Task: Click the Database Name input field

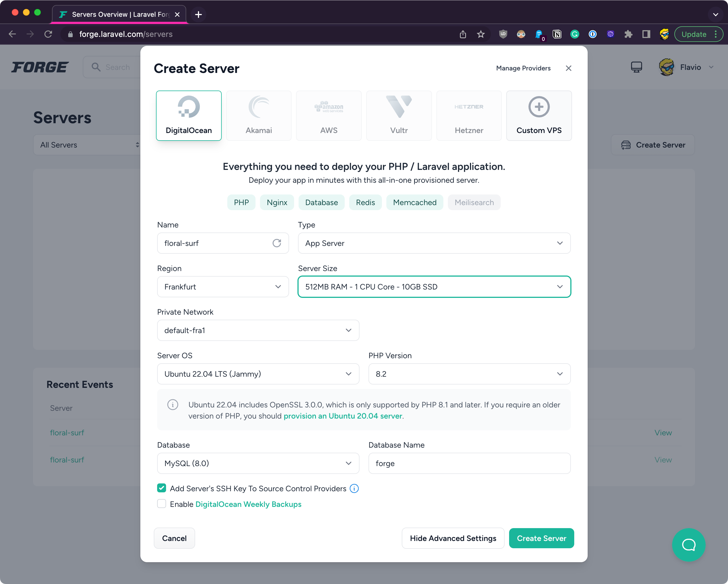Action: (x=469, y=463)
